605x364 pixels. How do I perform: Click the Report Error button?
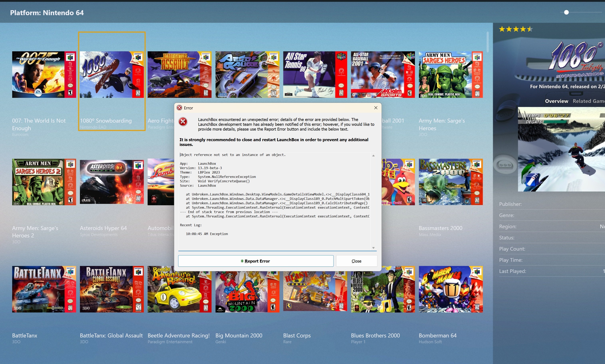256,261
